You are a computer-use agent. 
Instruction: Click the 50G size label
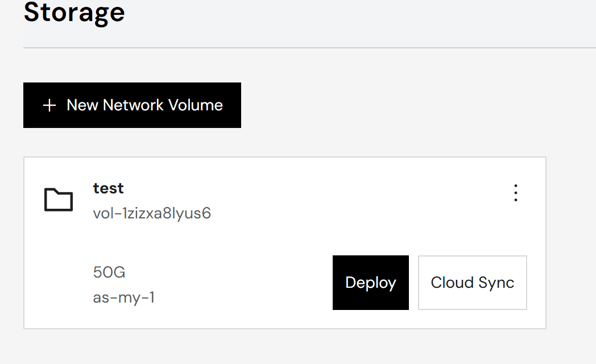coord(109,272)
